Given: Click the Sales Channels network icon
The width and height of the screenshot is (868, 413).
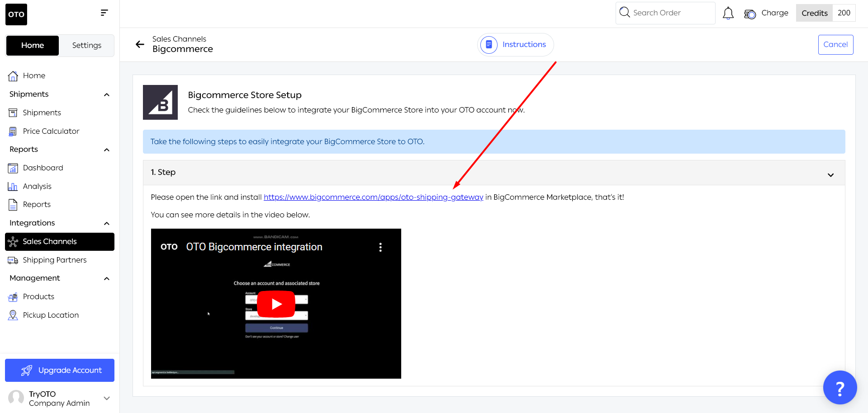Looking at the screenshot, I should point(13,242).
